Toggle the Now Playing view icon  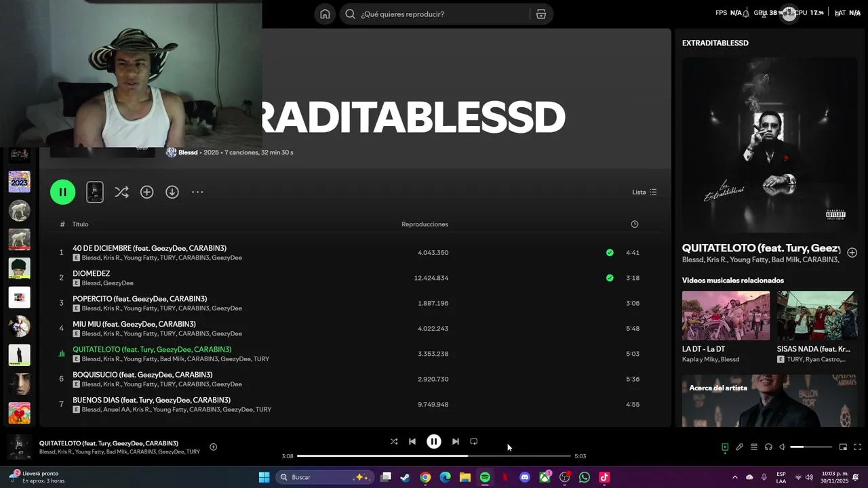pyautogui.click(x=725, y=447)
